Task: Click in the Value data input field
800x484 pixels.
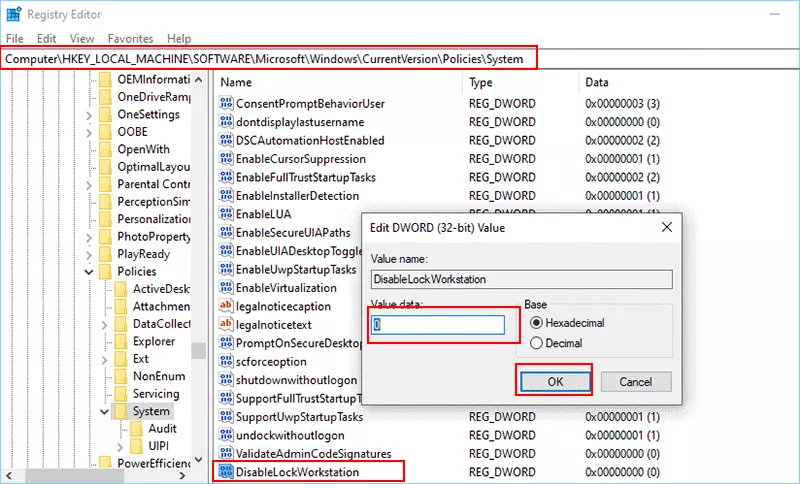Action: (x=438, y=325)
